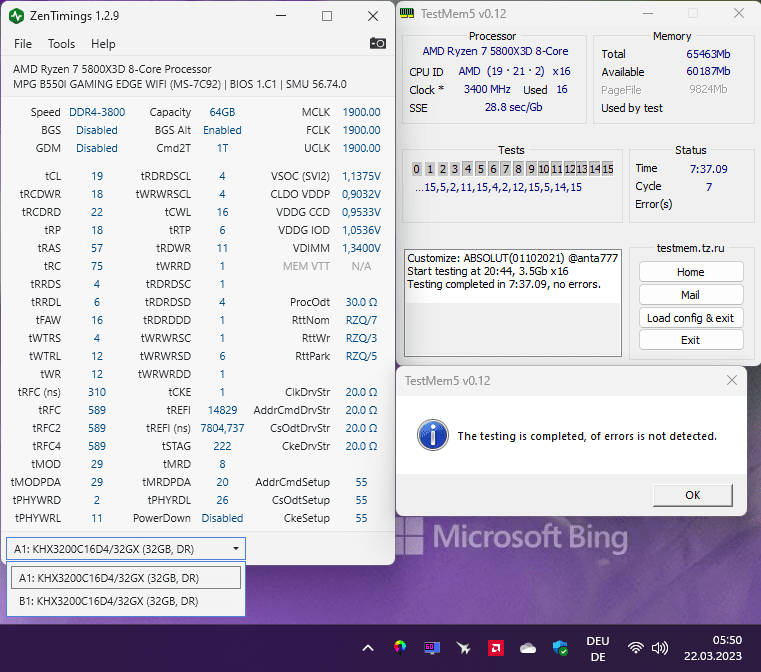The width and height of the screenshot is (761, 672).
Task: Click the ZenTimings app logo icon
Action: tap(17, 16)
